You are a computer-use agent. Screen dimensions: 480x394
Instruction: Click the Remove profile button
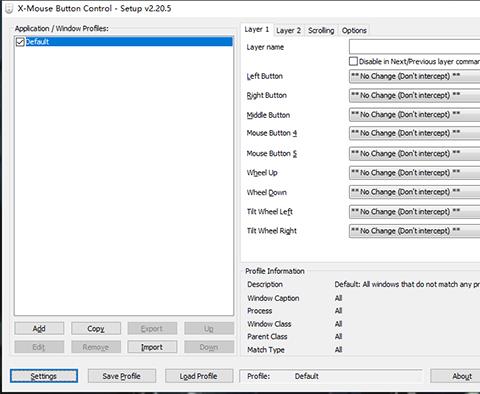click(x=96, y=347)
